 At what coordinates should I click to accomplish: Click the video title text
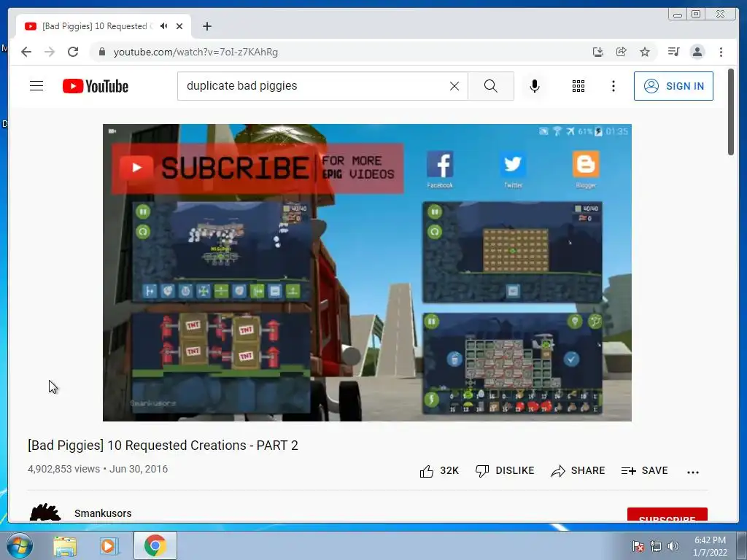(163, 446)
